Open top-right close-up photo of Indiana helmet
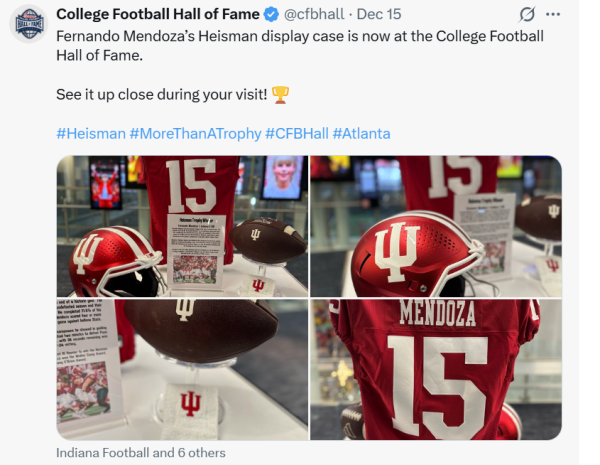 (435, 226)
